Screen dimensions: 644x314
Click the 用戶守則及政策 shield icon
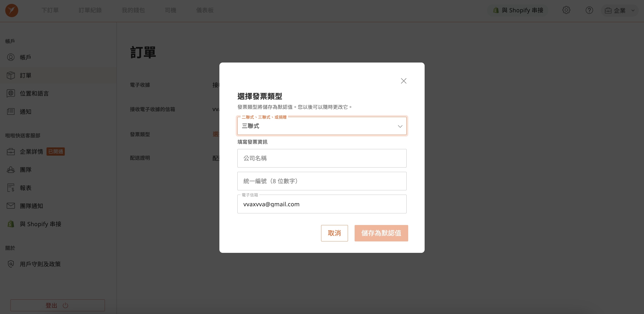pyautogui.click(x=11, y=264)
